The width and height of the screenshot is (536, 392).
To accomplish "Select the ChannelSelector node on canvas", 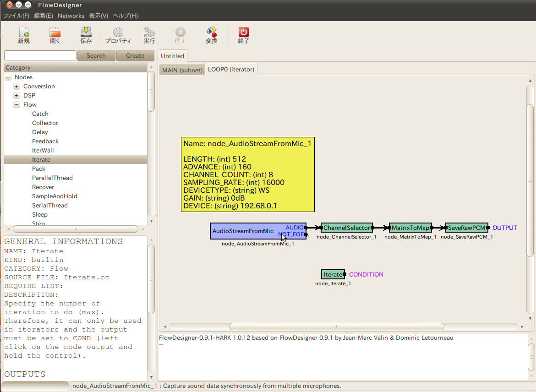I will (x=347, y=228).
